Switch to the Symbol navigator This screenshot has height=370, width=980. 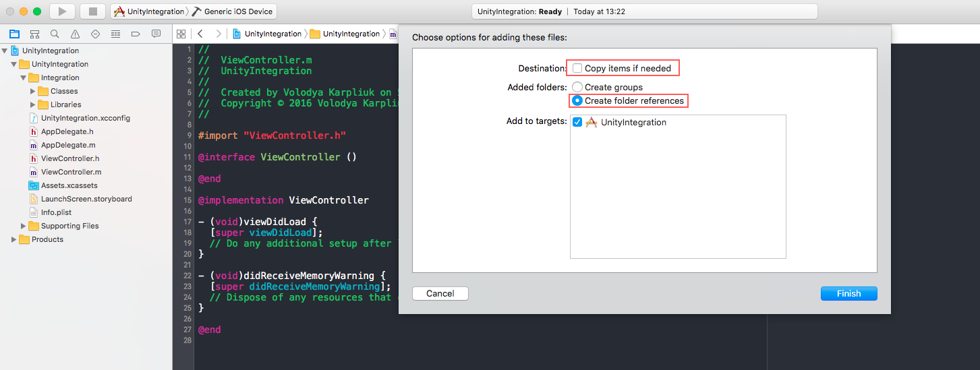click(x=34, y=34)
